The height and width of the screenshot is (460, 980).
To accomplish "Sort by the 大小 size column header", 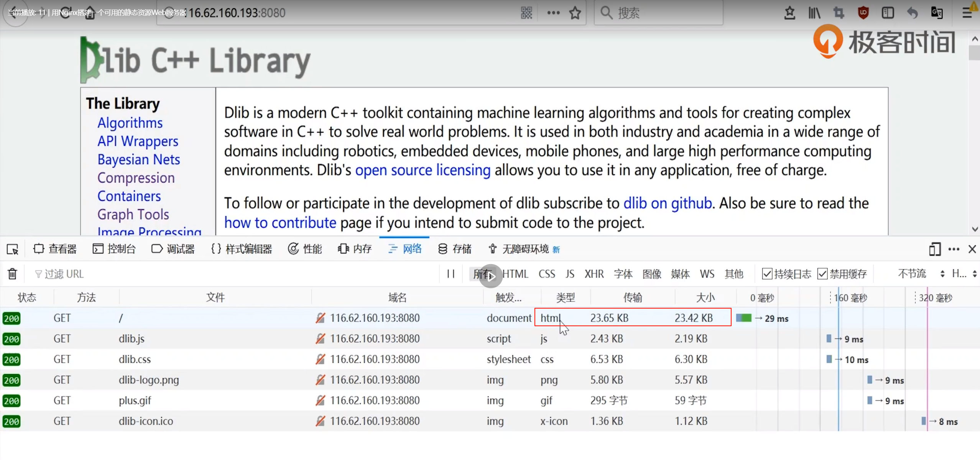I will (705, 297).
